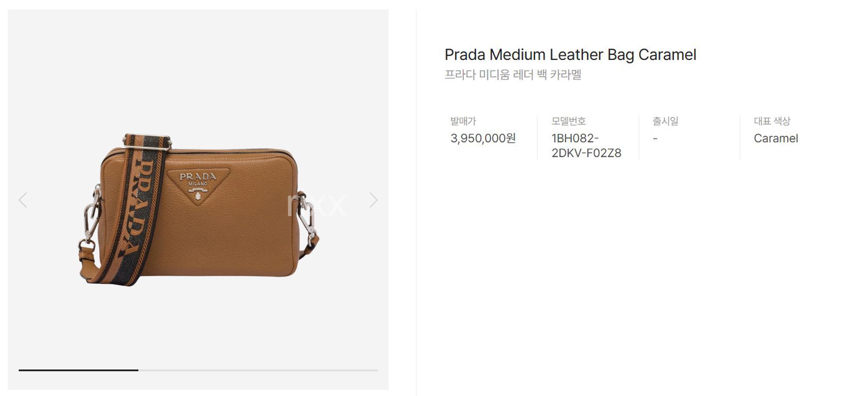Click the Korean product name 프라다 미디움 레더 백 카라멜
This screenshot has width=868, height=396.
(513, 75)
